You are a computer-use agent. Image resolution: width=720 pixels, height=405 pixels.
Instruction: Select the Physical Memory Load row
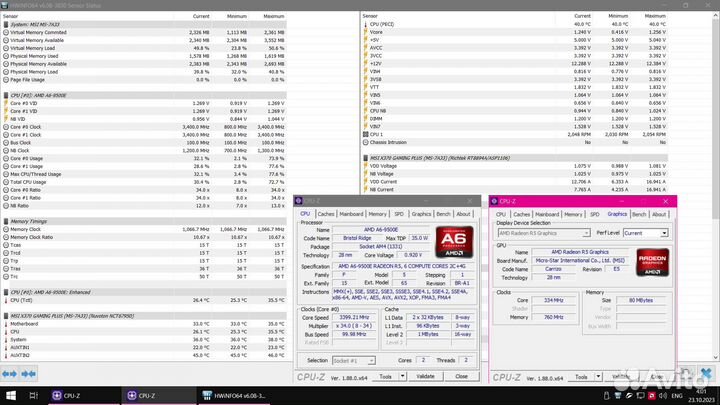tap(144, 72)
